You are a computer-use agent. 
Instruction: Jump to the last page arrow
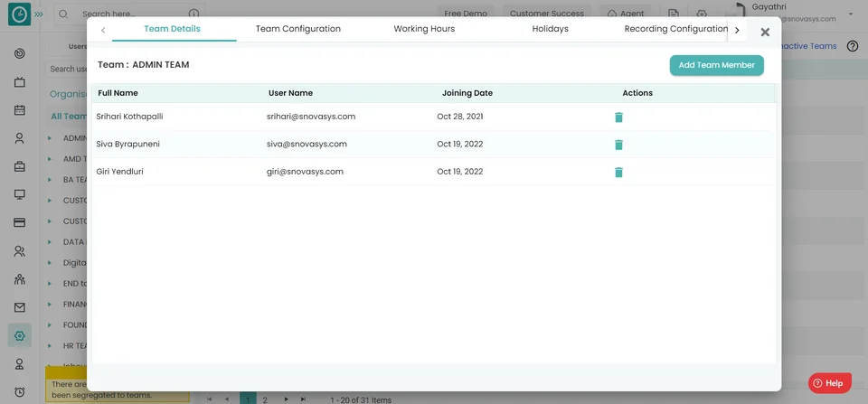point(303,399)
